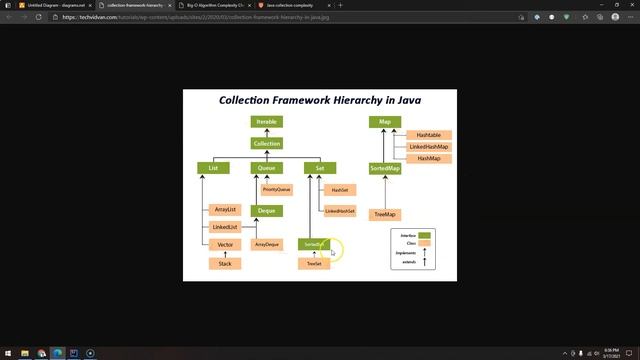
Task: Click the Iterable box in diagram
Action: tap(267, 122)
